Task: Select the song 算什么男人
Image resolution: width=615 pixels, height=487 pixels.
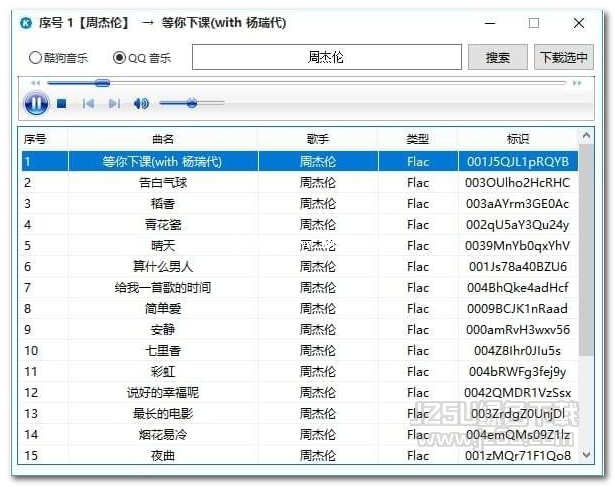Action: coord(163,267)
